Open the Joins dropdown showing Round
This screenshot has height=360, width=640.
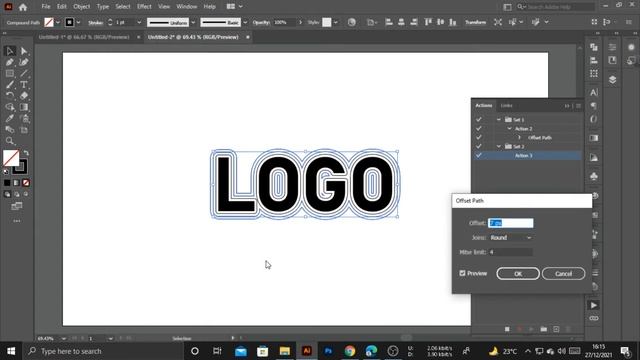(511, 238)
